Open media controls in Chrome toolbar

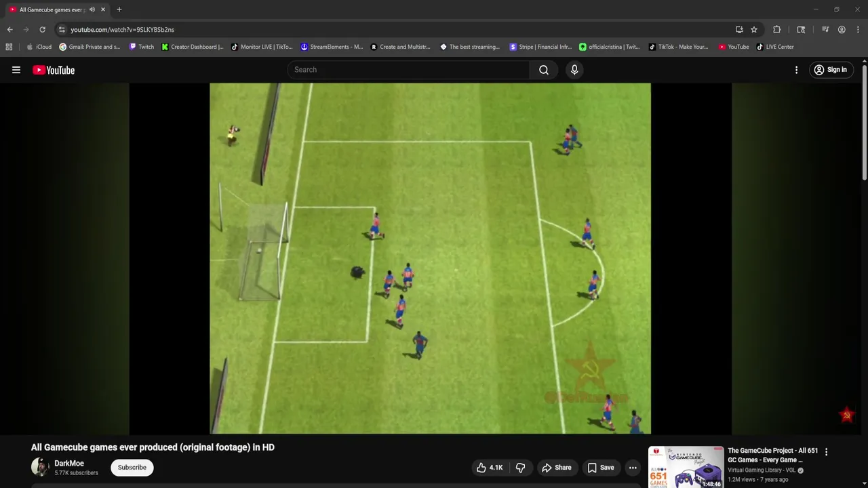tap(825, 30)
